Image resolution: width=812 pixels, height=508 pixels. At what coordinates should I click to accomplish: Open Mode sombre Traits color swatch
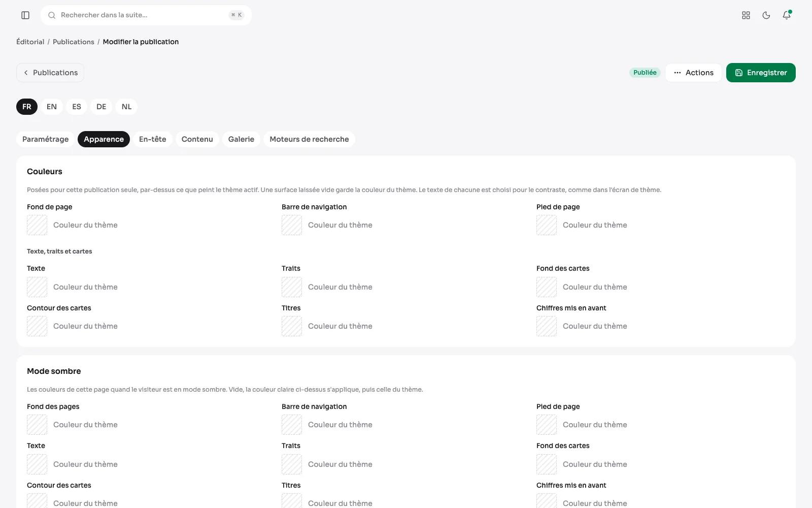pyautogui.click(x=292, y=464)
